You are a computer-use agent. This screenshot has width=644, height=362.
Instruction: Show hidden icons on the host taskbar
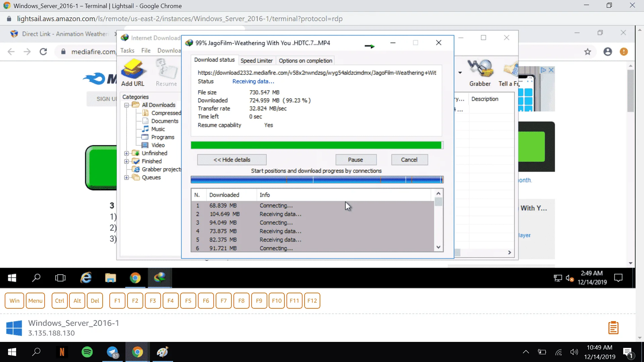tap(526, 352)
